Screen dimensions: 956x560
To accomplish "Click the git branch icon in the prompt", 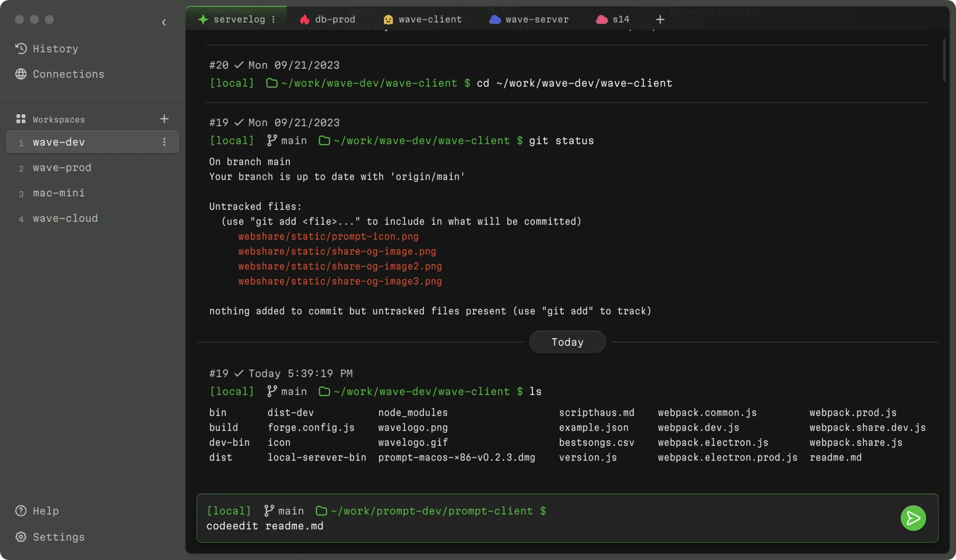I will point(268,510).
